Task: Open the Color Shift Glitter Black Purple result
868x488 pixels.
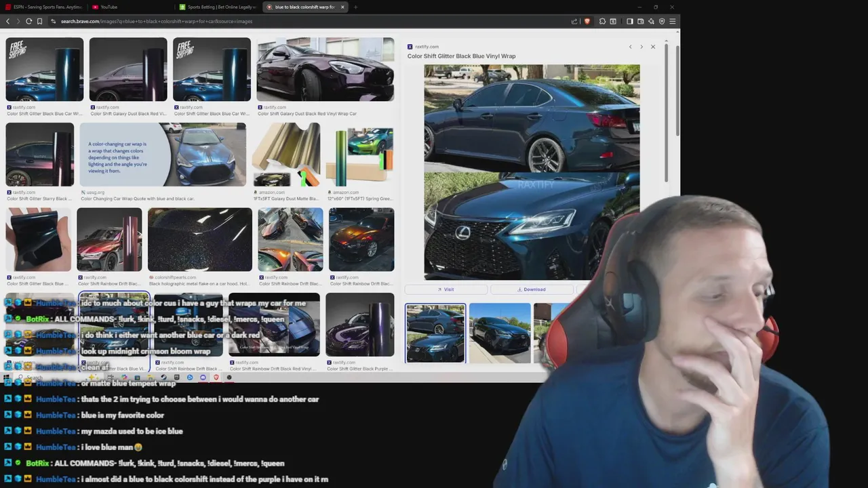Action: [360, 325]
